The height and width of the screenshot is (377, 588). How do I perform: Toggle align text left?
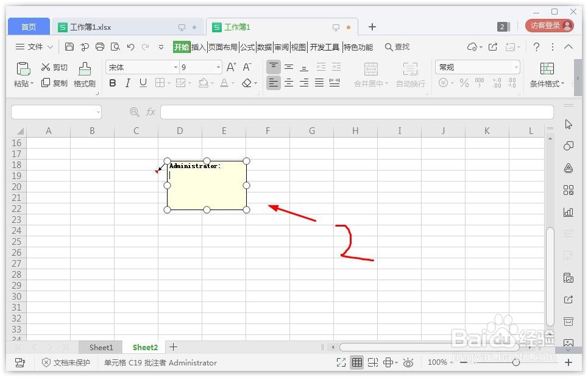click(274, 83)
